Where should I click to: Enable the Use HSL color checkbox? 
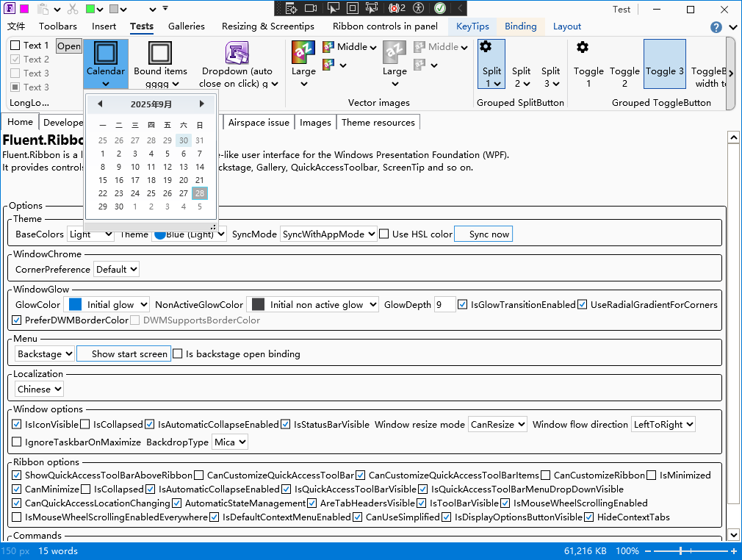tap(384, 234)
